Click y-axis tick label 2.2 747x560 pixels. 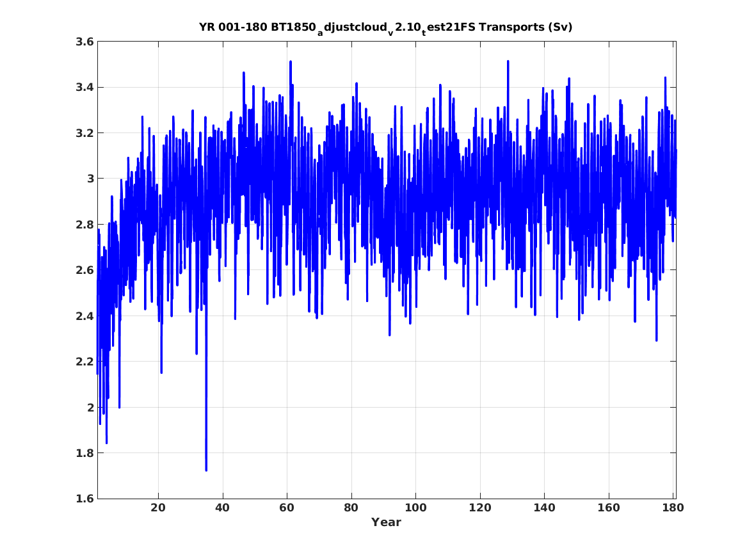coord(84,362)
